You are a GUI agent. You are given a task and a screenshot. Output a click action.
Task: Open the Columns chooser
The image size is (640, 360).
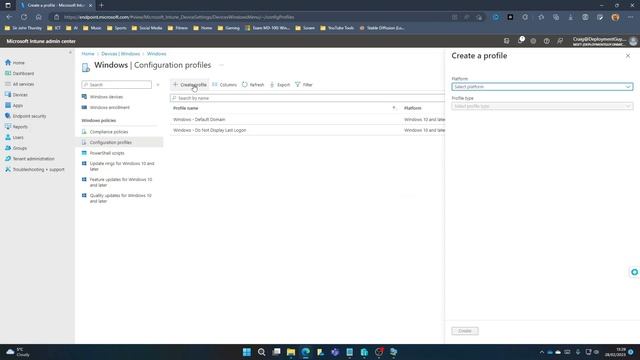224,84
